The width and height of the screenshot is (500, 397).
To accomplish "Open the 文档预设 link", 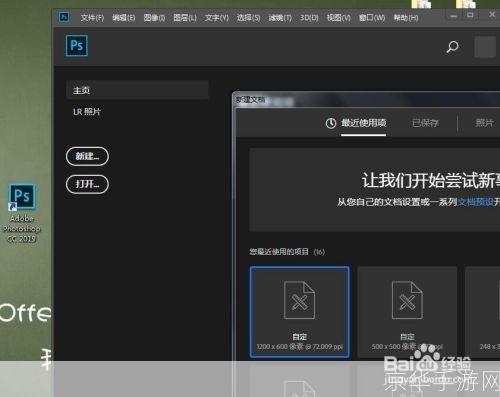I will click(476, 202).
